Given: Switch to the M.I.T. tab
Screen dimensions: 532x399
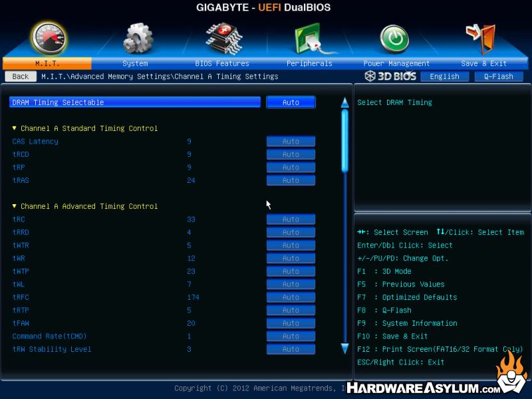Looking at the screenshot, I should pos(47,63).
